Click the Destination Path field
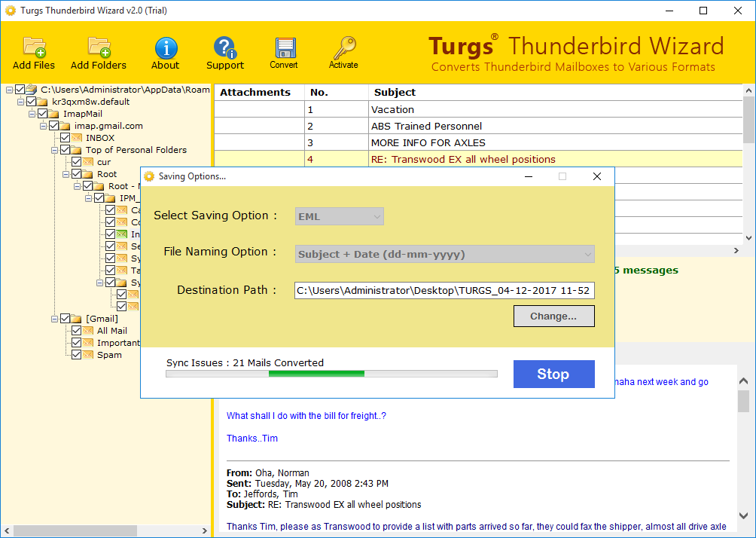 tap(444, 290)
